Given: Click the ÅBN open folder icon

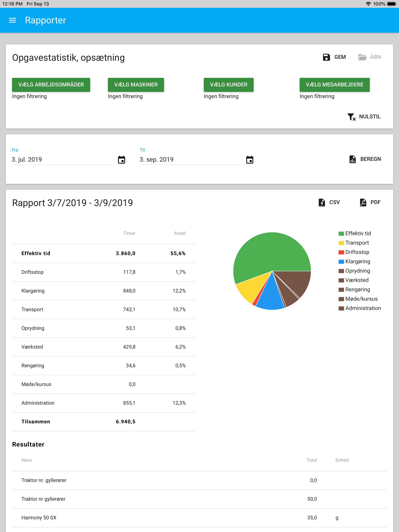Looking at the screenshot, I should coord(362,57).
